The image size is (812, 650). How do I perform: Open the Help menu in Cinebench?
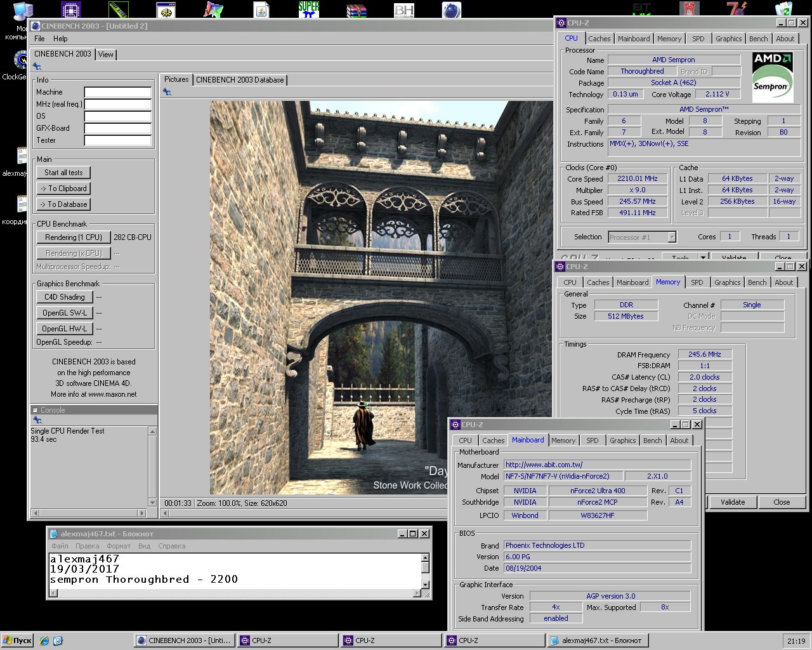[60, 39]
